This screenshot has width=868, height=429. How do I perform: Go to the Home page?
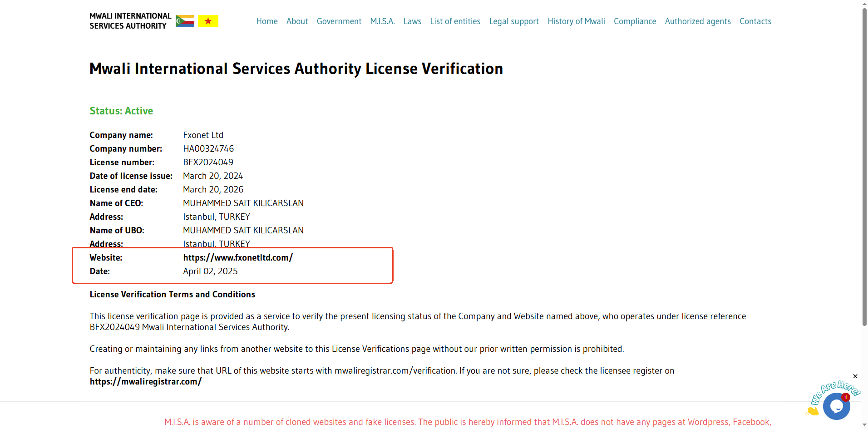pos(267,21)
